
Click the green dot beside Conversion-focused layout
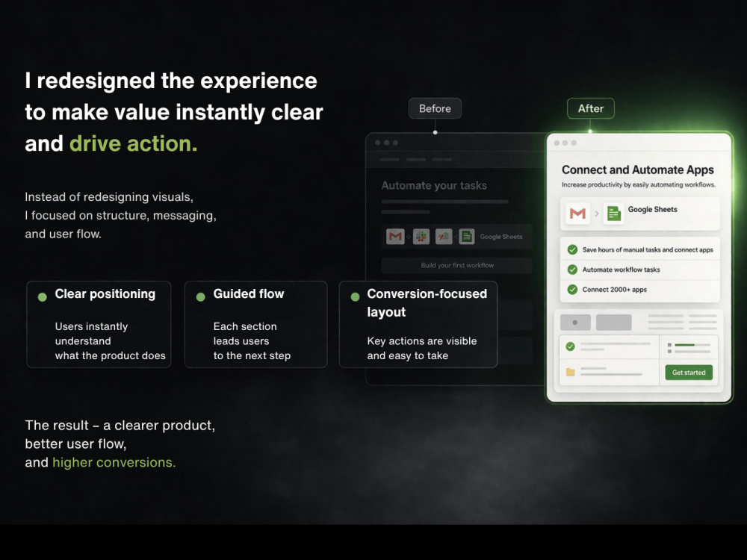pyautogui.click(x=355, y=296)
